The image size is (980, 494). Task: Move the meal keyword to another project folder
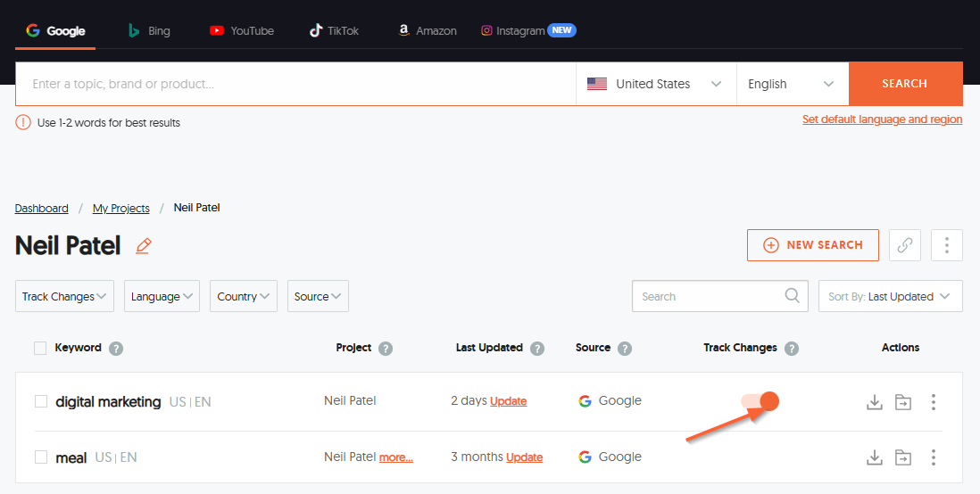click(x=904, y=457)
